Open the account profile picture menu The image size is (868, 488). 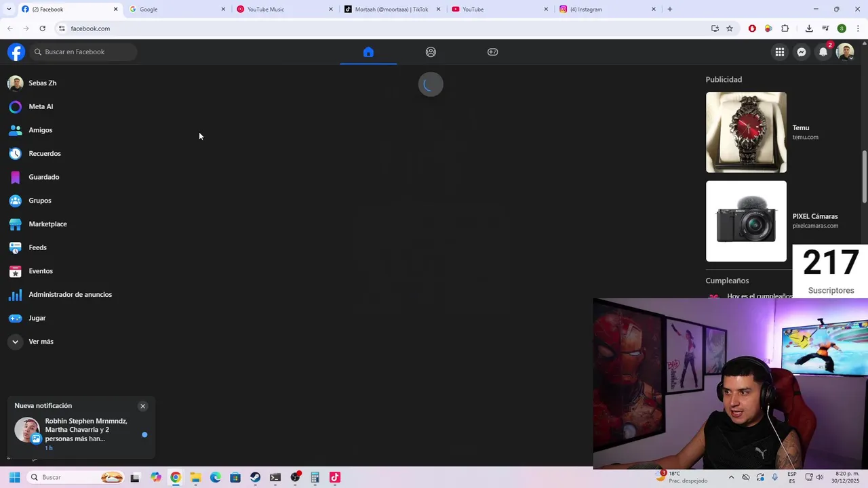click(845, 52)
